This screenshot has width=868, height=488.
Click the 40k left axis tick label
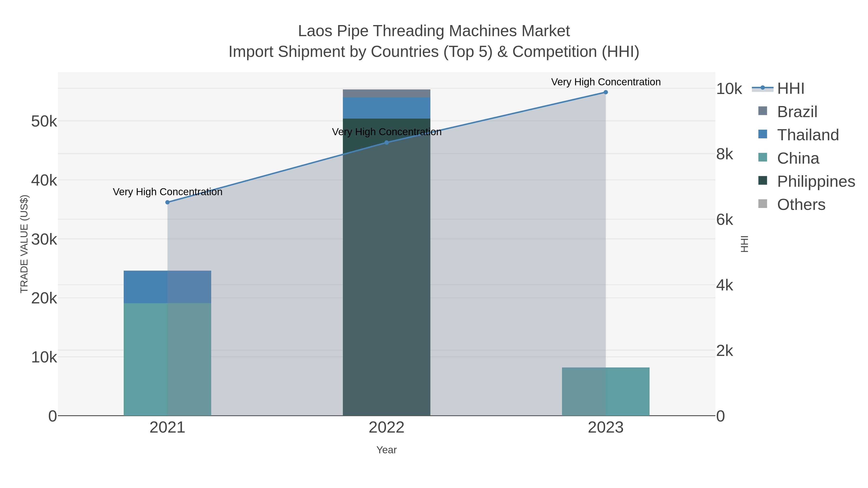[x=44, y=180]
